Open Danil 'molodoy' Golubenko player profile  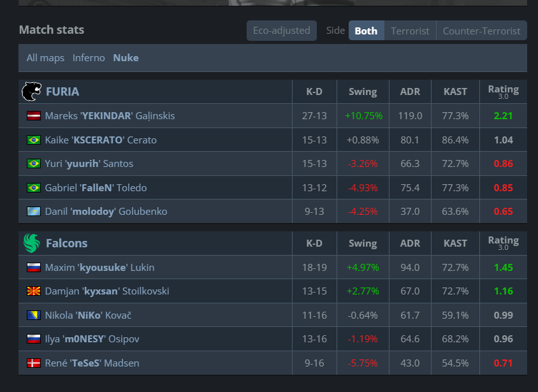tap(106, 211)
